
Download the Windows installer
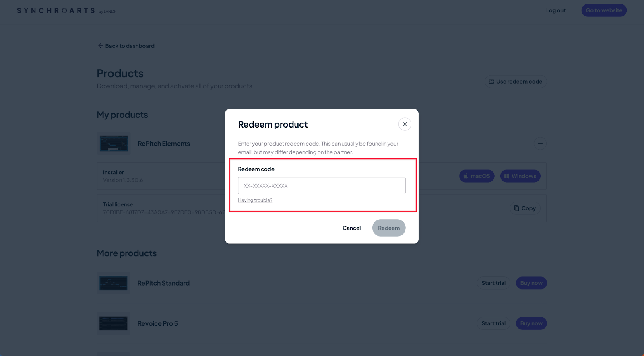[x=520, y=176]
